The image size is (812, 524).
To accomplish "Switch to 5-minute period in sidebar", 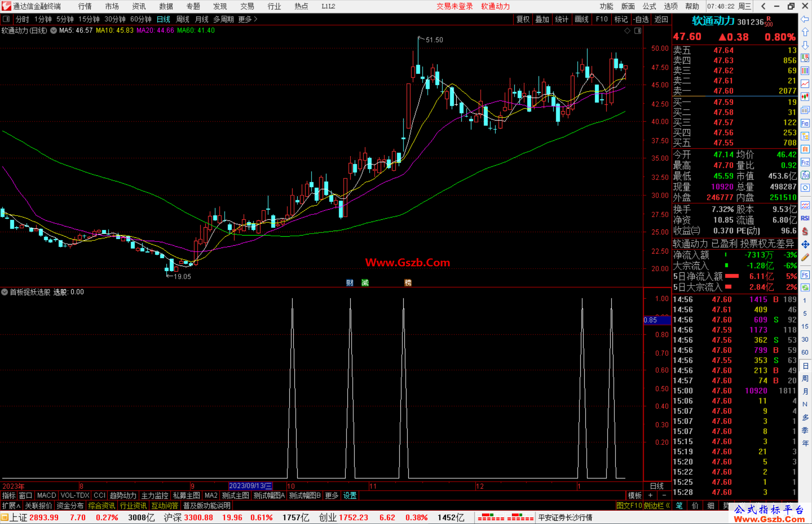I will click(804, 313).
